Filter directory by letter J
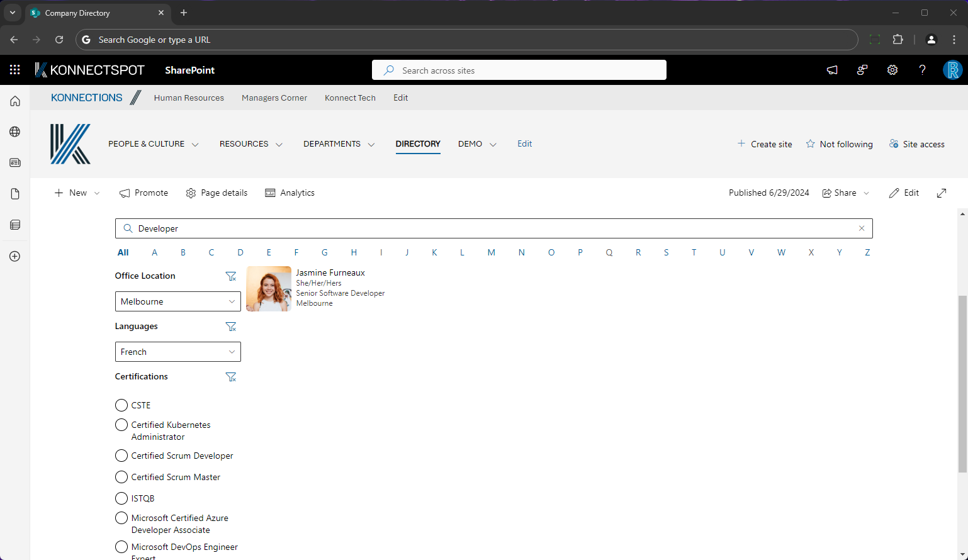Screen dimensions: 968x560 (407, 252)
